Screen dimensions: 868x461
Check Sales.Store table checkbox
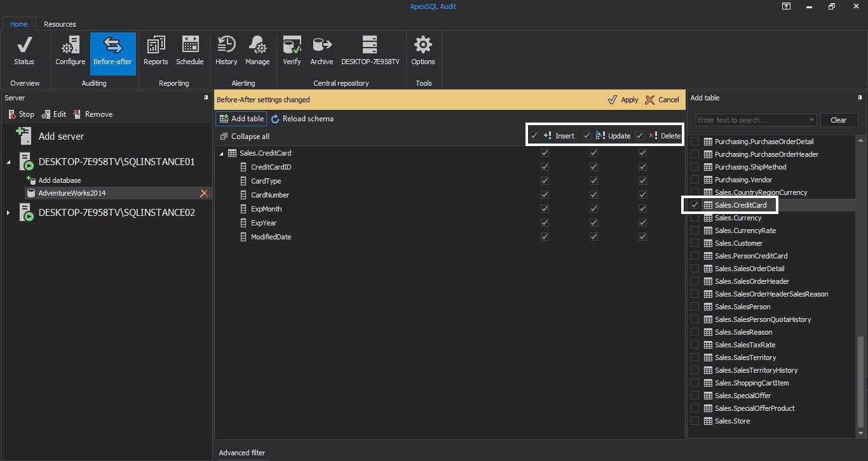(x=695, y=421)
